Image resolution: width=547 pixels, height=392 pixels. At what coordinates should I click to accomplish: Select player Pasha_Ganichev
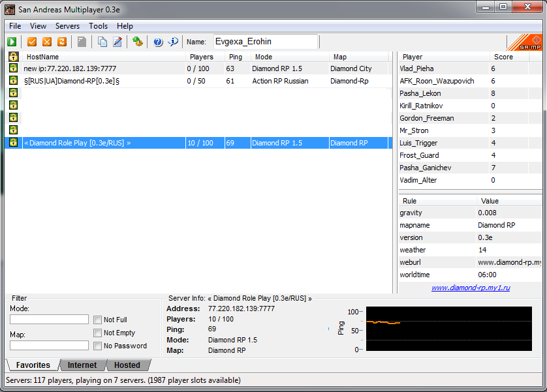coord(470,168)
